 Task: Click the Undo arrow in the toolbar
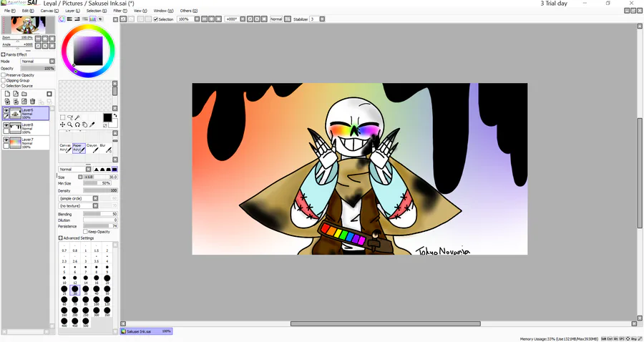(123, 19)
